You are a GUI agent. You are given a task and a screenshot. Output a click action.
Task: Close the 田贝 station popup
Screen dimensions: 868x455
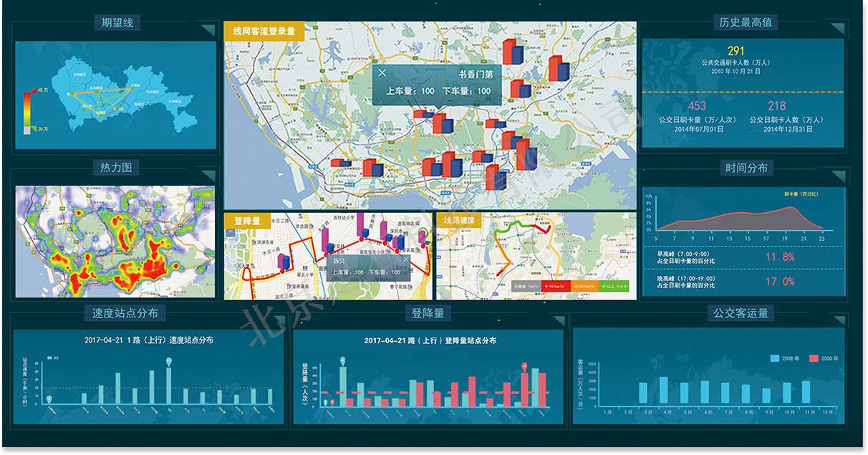(406, 261)
